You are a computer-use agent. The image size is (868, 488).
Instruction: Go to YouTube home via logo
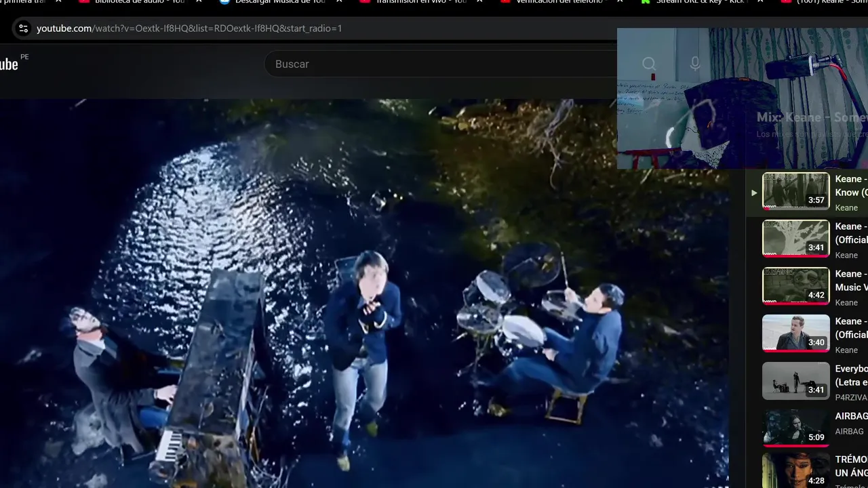9,64
